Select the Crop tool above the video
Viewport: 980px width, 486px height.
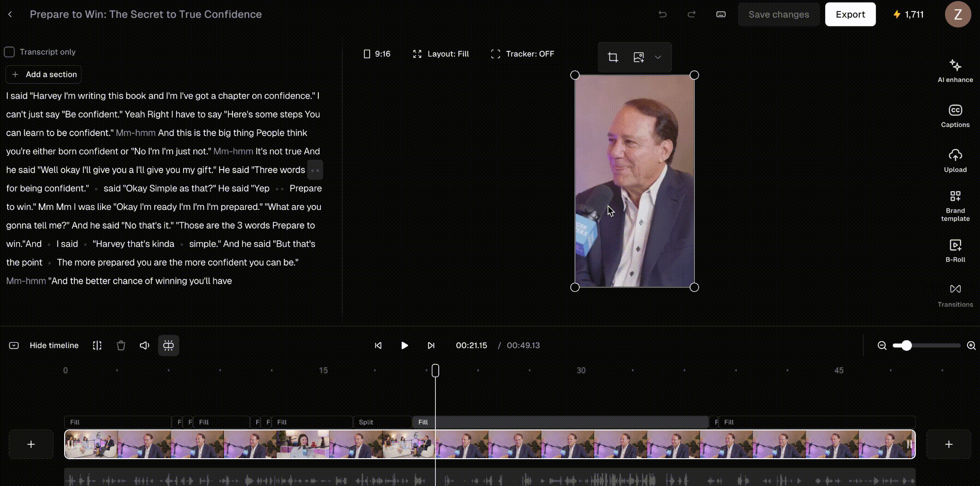pos(614,57)
